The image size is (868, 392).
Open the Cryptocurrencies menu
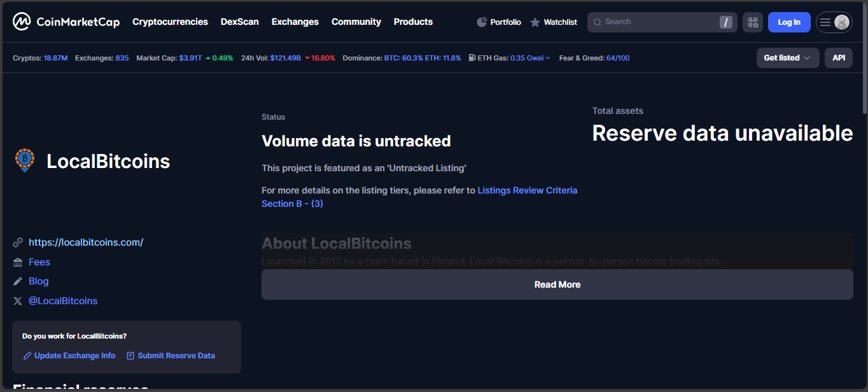[x=170, y=22]
